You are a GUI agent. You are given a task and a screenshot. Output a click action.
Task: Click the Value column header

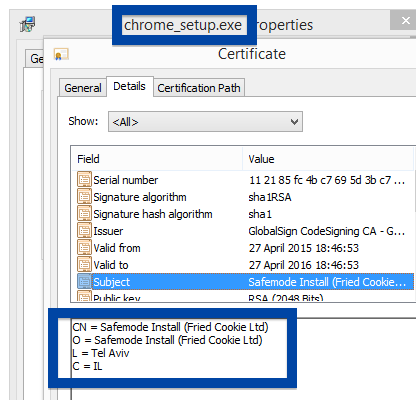[328, 159]
